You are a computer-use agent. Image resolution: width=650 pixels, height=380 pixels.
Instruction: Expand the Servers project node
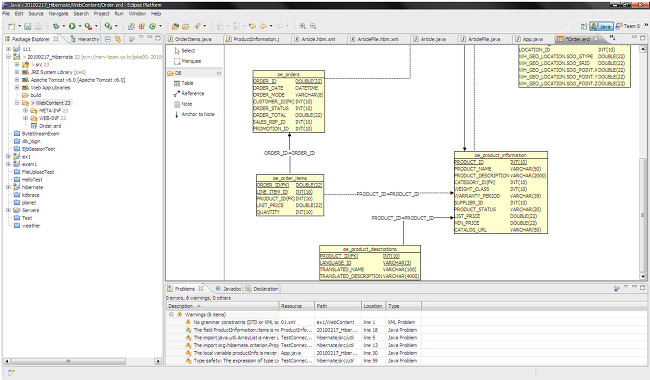tap(8, 210)
